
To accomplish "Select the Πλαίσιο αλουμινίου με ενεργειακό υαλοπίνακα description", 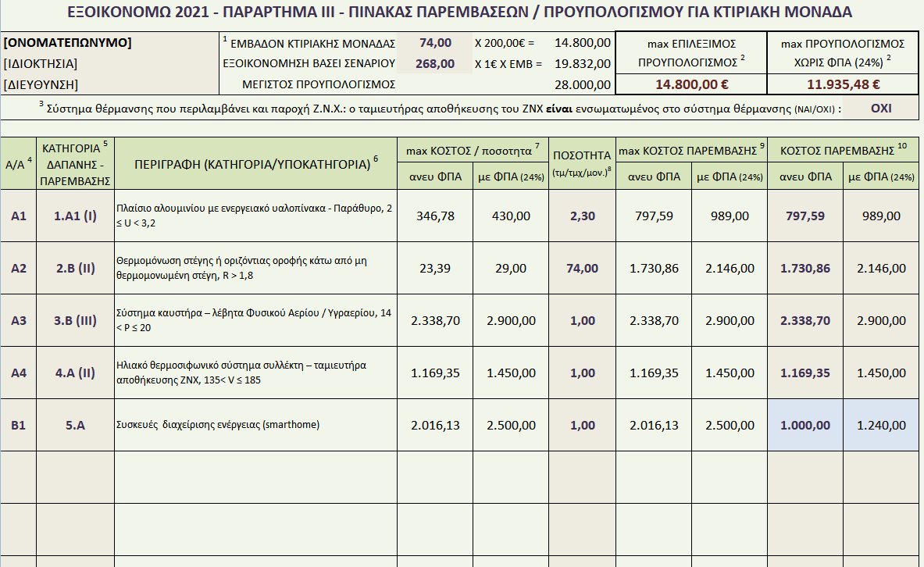I will click(255, 216).
